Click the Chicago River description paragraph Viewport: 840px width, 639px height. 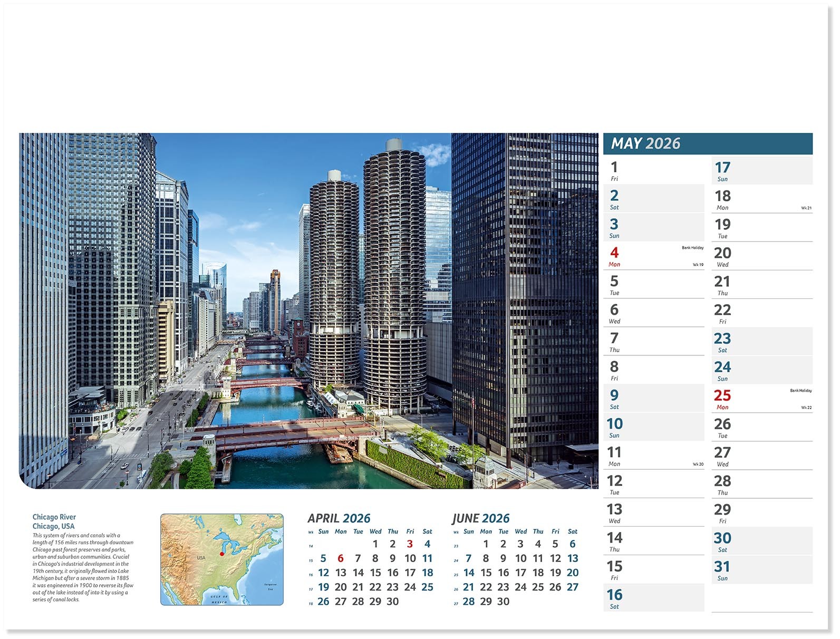pyautogui.click(x=83, y=567)
